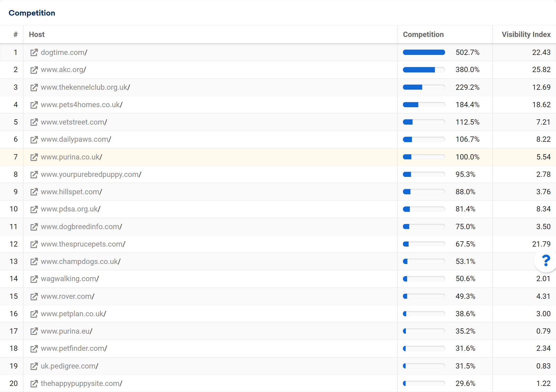Open external link icon for www.hillspet.com
The image size is (556, 392).
click(x=34, y=192)
